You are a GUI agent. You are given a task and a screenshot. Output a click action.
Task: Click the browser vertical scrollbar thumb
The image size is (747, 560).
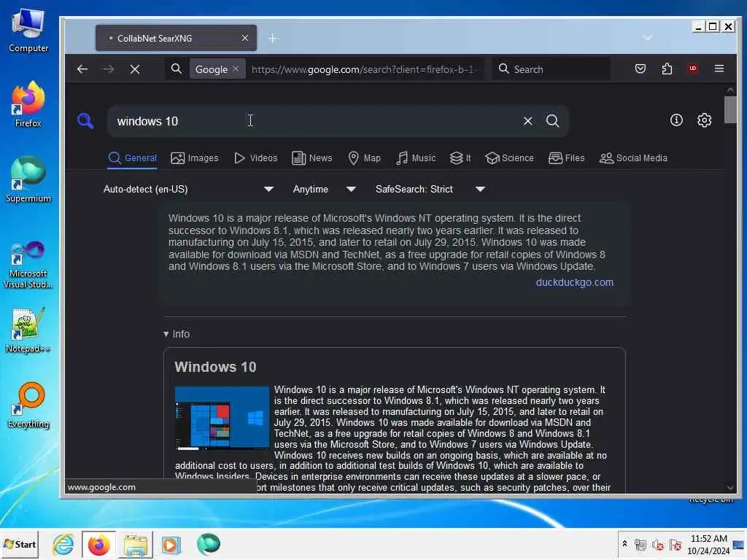pos(729,109)
